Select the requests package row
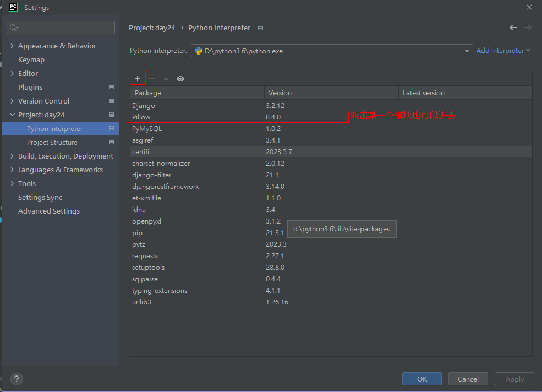The height and width of the screenshot is (392, 542). [331, 256]
